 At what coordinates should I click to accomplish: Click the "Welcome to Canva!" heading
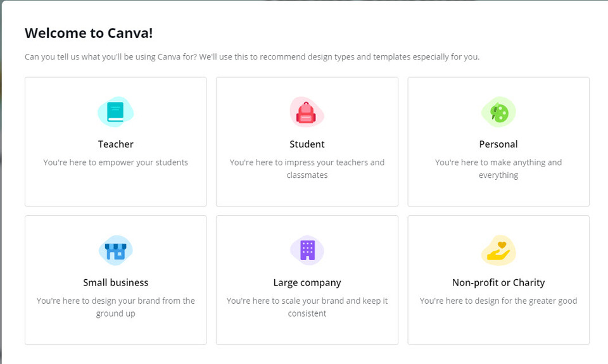tap(89, 33)
